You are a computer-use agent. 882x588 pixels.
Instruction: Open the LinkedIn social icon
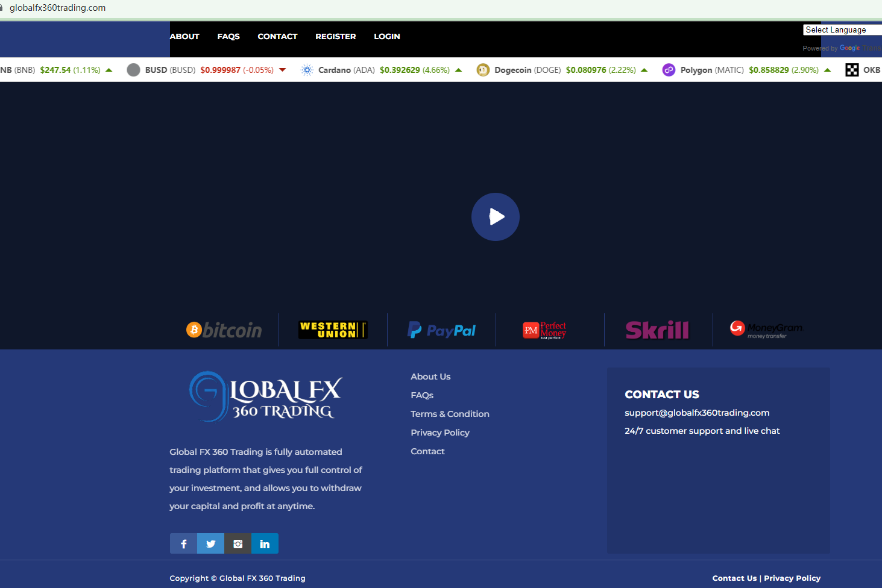265,543
